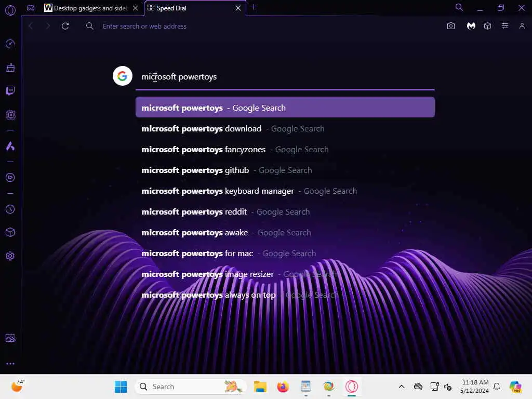Click the Google logo beside search box
The height and width of the screenshot is (399, 532).
123,76
